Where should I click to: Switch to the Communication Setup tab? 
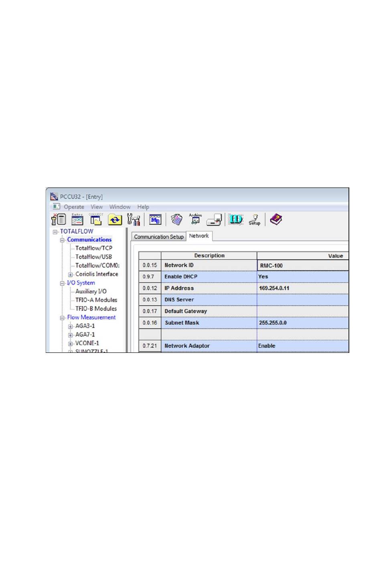click(x=159, y=237)
